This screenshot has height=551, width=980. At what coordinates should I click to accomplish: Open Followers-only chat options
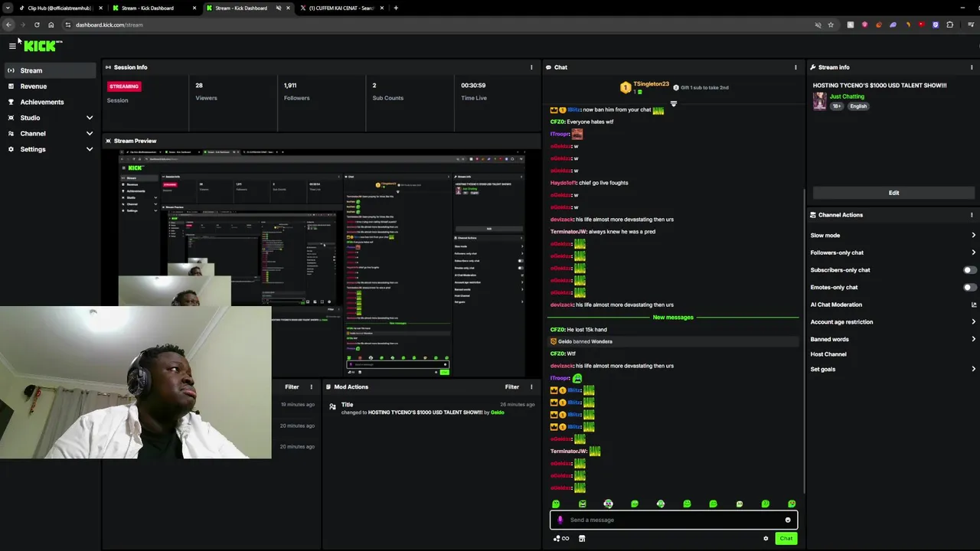coord(893,253)
